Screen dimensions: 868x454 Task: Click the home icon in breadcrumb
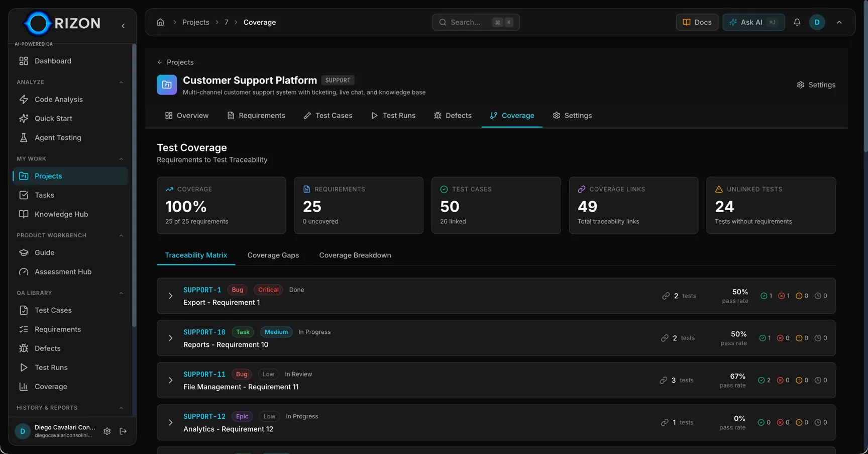[x=160, y=22]
